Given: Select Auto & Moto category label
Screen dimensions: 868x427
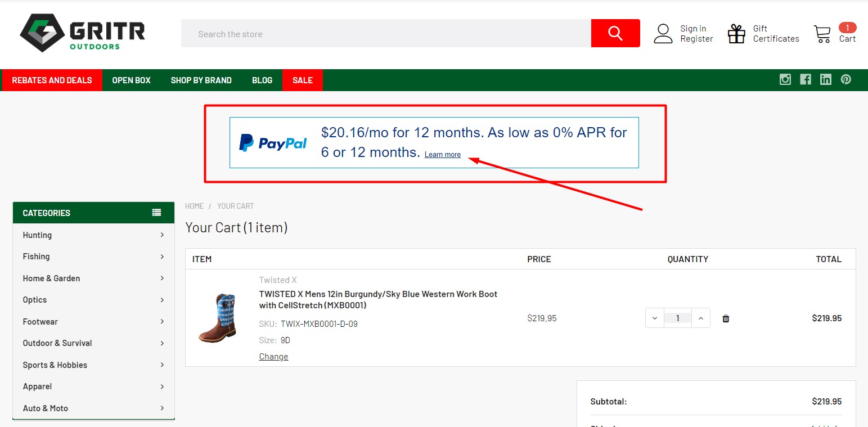Looking at the screenshot, I should pos(46,408).
